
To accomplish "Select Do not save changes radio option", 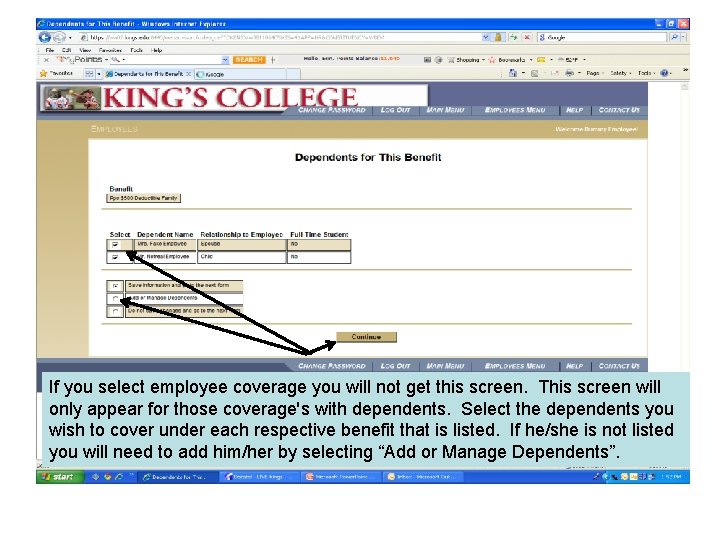I will click(x=115, y=312).
